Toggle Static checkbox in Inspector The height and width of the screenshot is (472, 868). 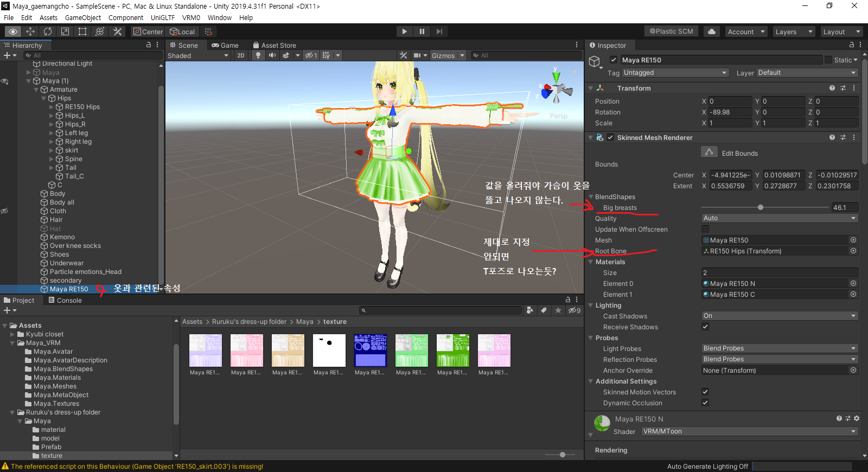tap(828, 60)
